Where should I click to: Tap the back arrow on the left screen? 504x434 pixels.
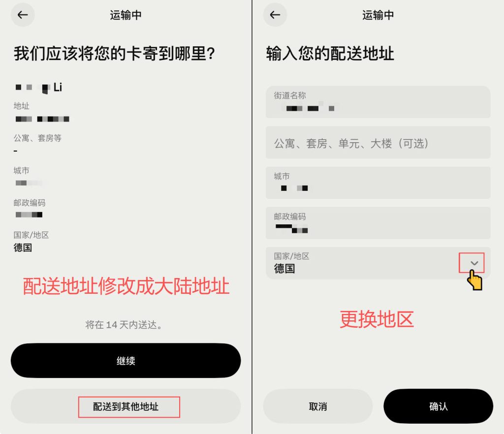point(23,15)
